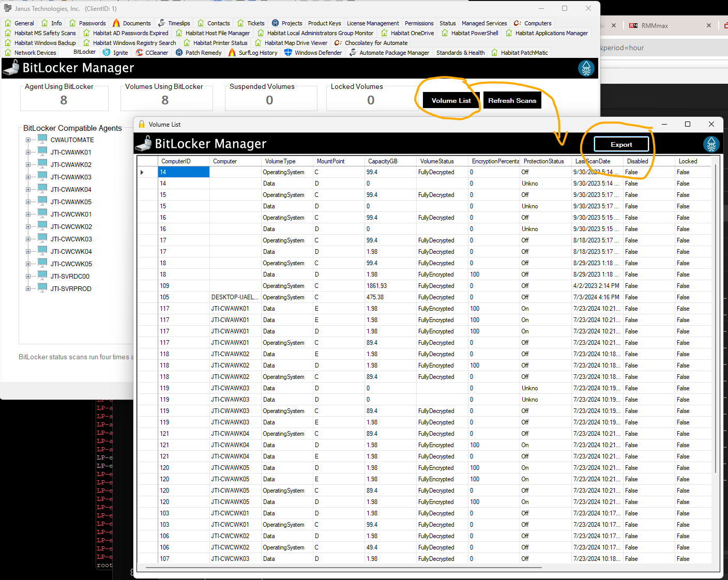Image resolution: width=728 pixels, height=580 pixels.
Task: Expand the JTI-SVRDC00 tree node
Action: coord(28,276)
